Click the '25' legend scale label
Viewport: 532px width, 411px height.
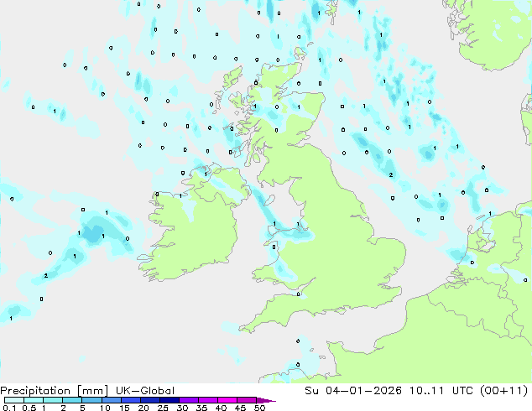click(x=163, y=408)
